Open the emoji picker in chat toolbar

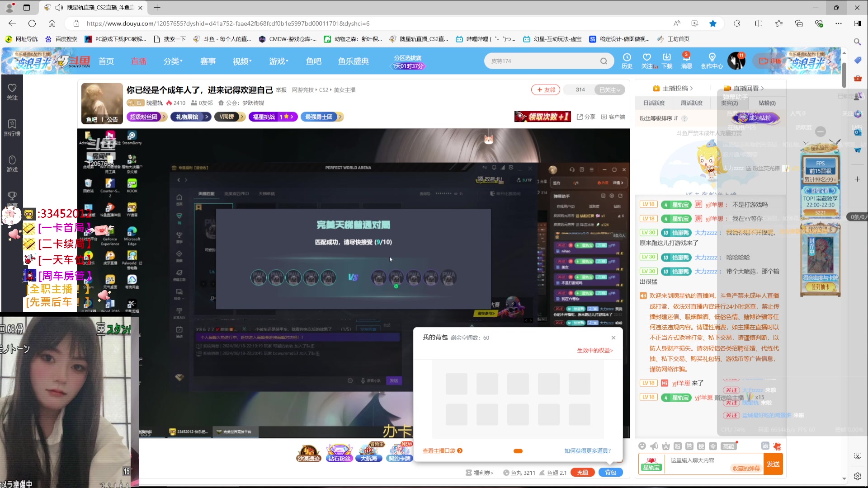(x=642, y=446)
